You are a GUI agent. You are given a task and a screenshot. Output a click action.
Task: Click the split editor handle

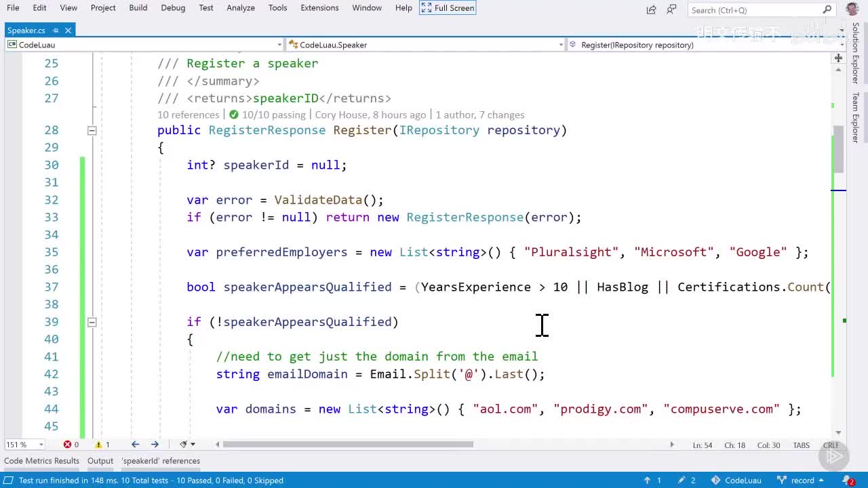click(839, 58)
